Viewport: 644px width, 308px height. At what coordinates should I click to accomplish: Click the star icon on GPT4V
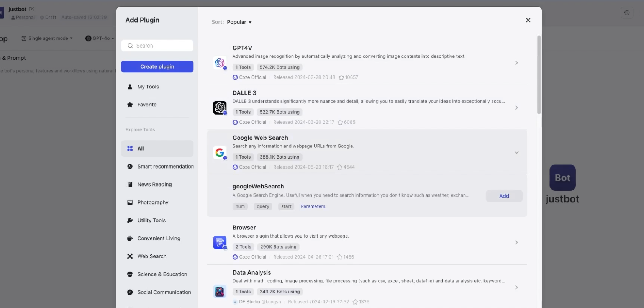point(341,77)
